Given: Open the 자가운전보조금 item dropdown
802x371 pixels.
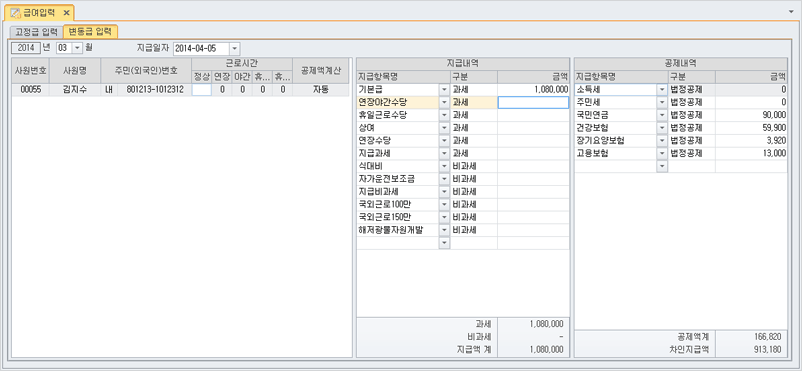Looking at the screenshot, I should [444, 179].
